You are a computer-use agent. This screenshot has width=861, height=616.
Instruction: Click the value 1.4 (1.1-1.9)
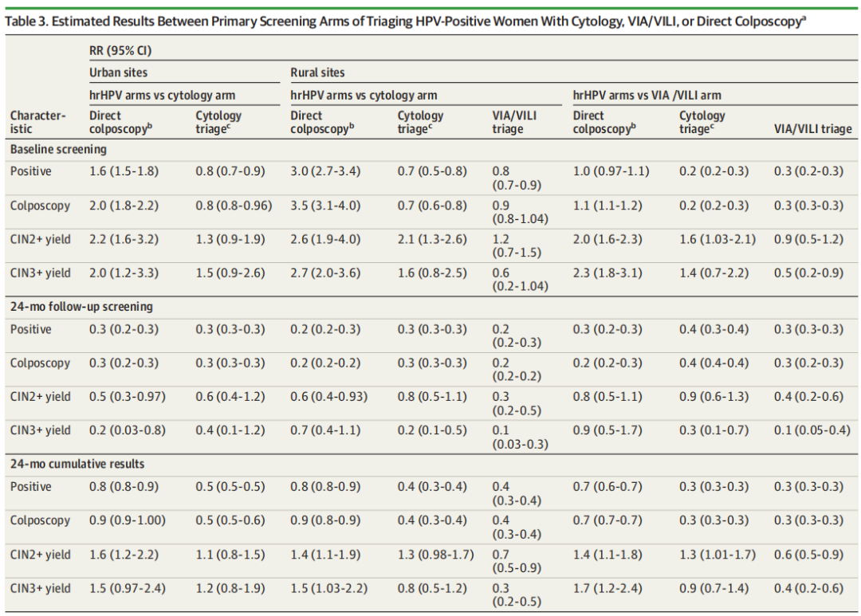(x=325, y=555)
